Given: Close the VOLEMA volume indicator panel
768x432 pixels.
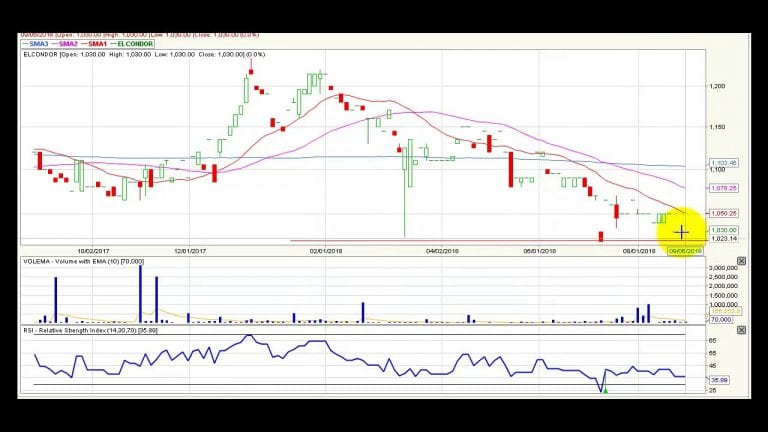Looking at the screenshot, I should 741,261.
